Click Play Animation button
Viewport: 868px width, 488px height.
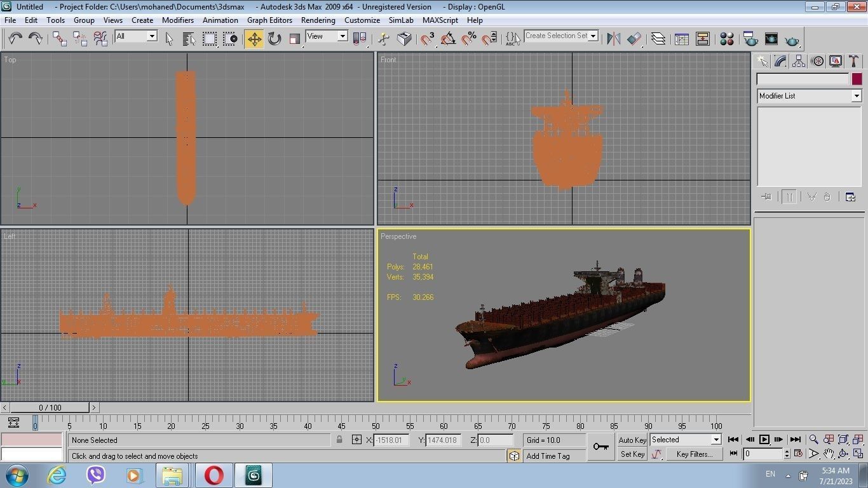[x=764, y=440]
